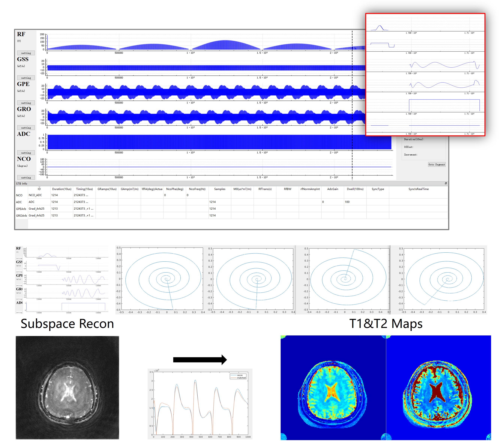Select the NcoPha(deg) column header

(x=175, y=189)
